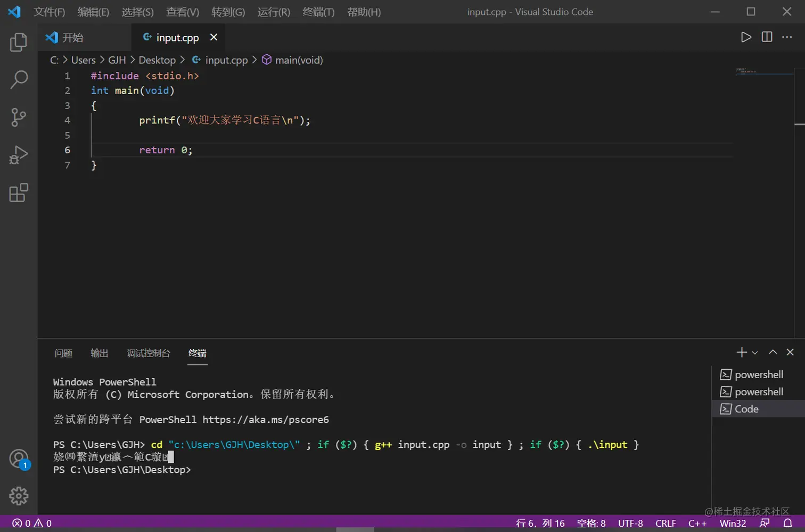Click line number 4 in the gutter
This screenshot has height=532, width=805.
[x=67, y=120]
